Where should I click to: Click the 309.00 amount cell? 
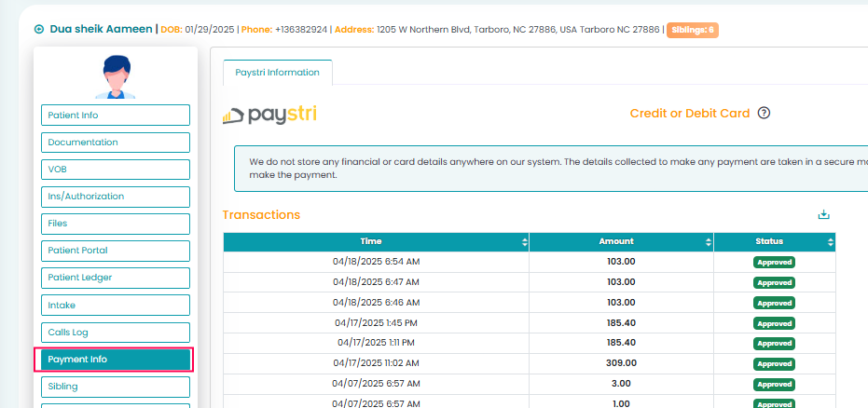click(621, 363)
